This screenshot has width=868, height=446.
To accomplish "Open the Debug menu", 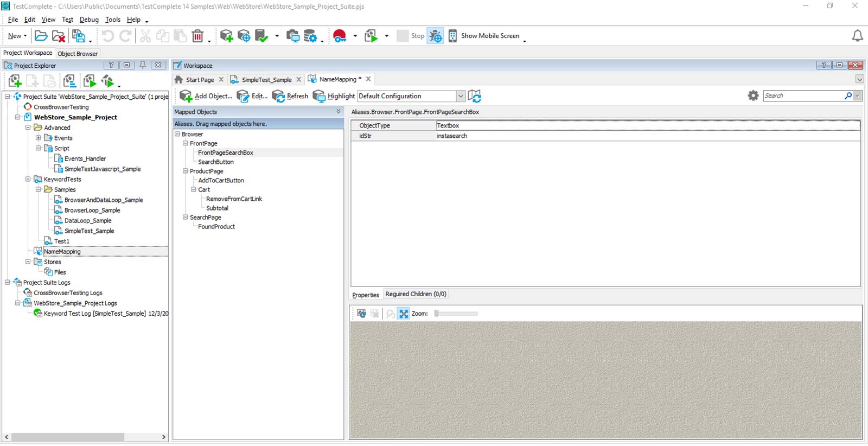I will (89, 20).
